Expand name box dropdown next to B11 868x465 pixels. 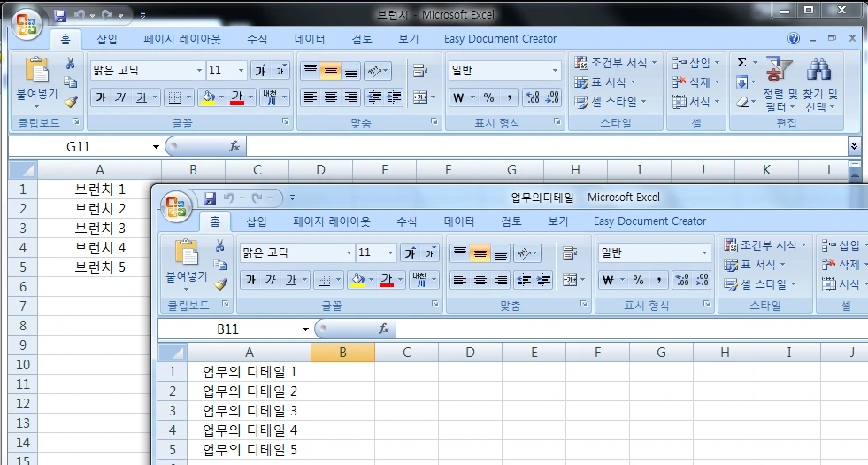tap(305, 329)
